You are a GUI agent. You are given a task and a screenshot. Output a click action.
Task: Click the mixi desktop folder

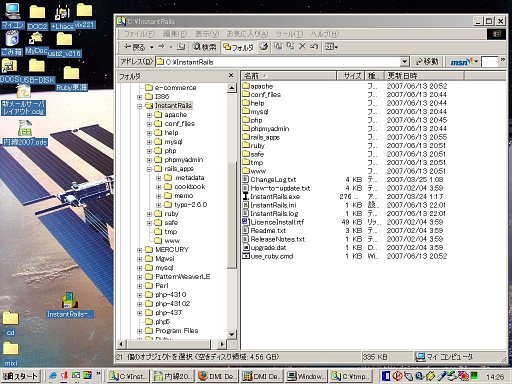pyautogui.click(x=11, y=354)
